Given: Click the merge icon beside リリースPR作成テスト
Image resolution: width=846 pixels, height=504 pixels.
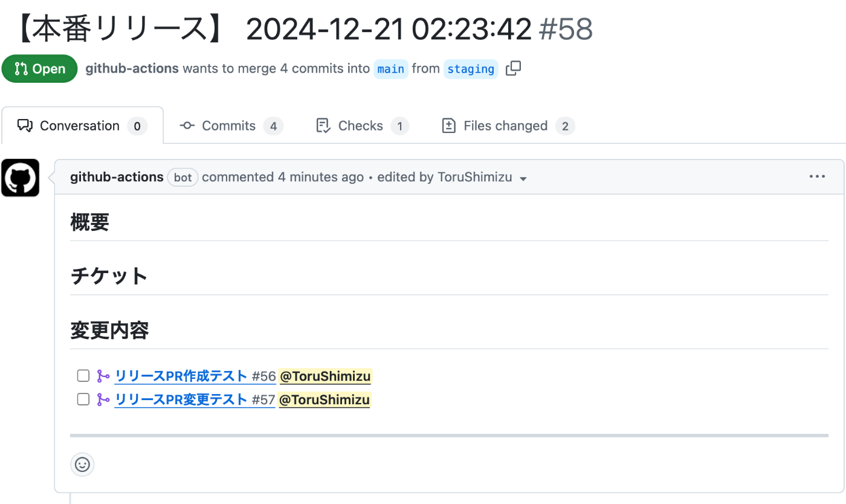Looking at the screenshot, I should [103, 376].
